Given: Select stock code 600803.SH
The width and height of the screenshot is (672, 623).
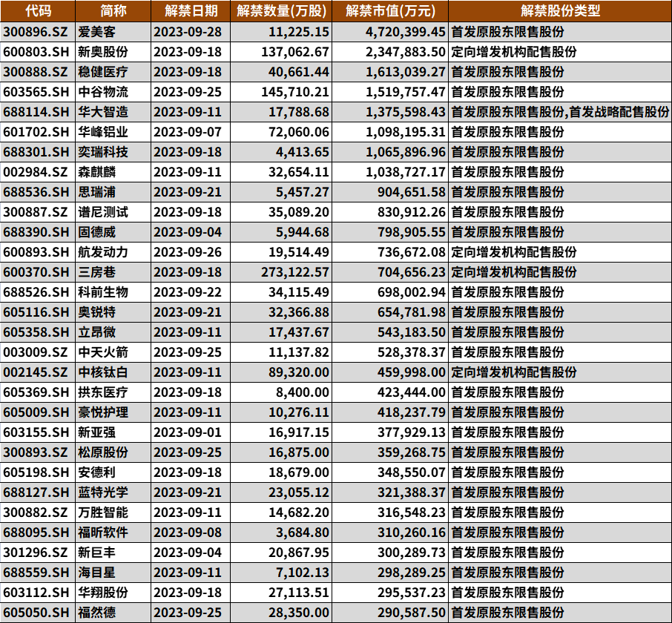Looking at the screenshot, I should (36, 52).
